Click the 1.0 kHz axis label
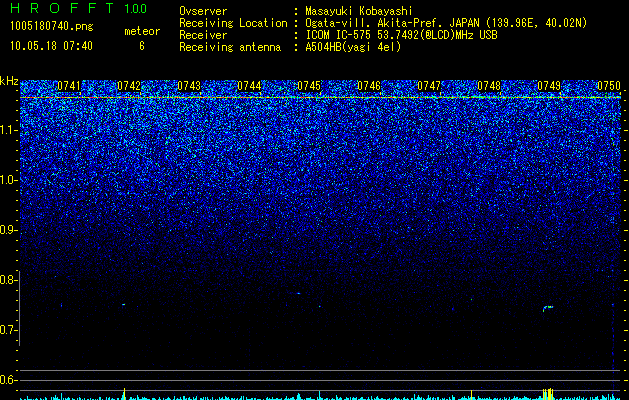 pos(8,180)
